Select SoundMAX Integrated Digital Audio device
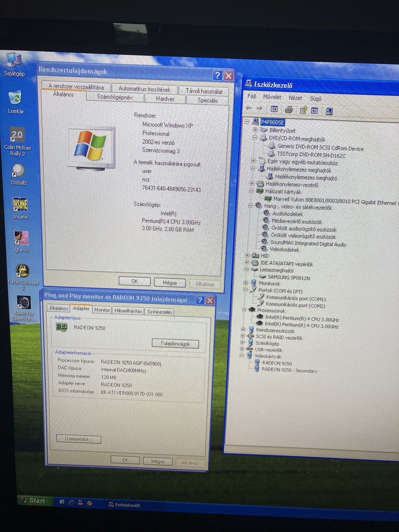Screen dimensions: 399x532 point(308,243)
